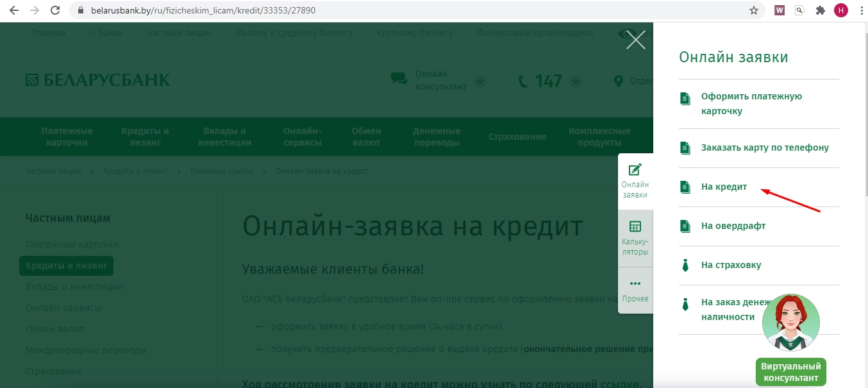
Task: Open the Калькуляторы side tab icon
Action: [x=635, y=226]
